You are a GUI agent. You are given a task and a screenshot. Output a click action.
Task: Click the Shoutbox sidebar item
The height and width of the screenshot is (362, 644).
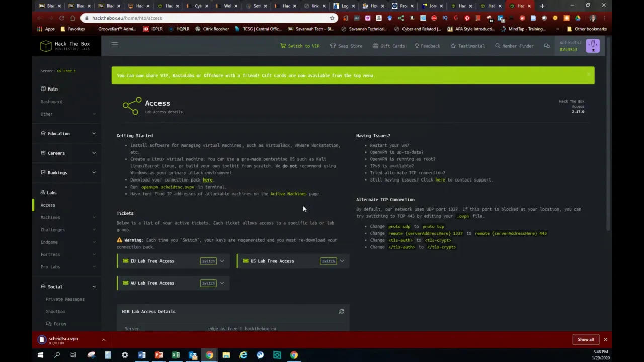[x=55, y=311]
